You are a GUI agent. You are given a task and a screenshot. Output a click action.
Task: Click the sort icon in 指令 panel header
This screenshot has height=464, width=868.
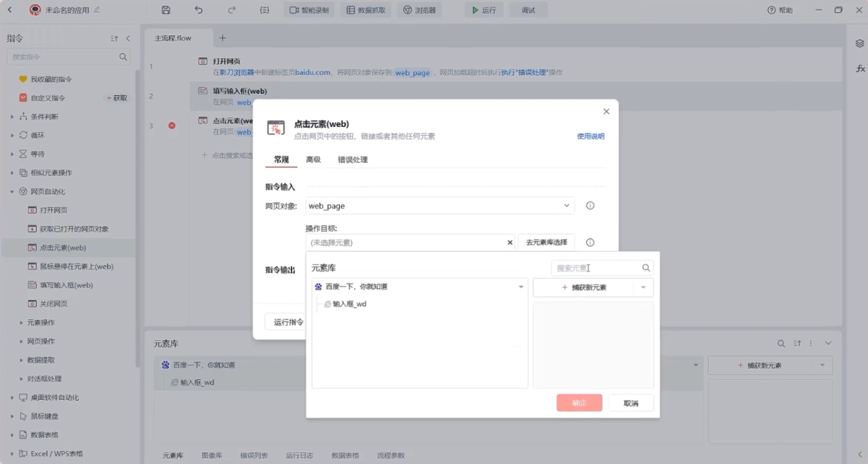tap(114, 39)
